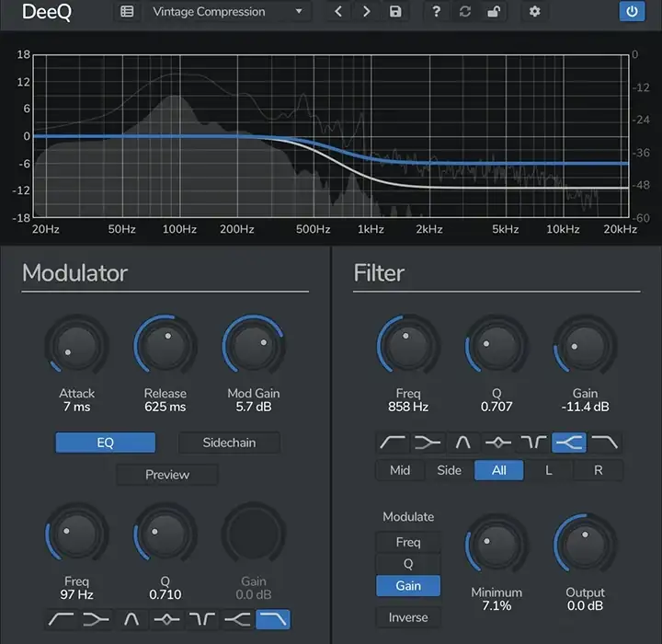Click the 858 Hz frequency value
Image resolution: width=662 pixels, height=644 pixels.
click(x=408, y=407)
